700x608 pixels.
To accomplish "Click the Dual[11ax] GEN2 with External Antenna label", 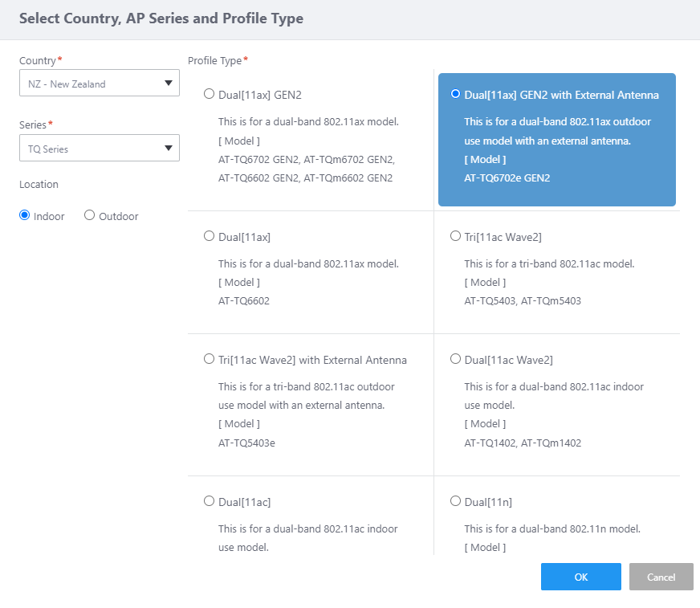I will point(561,95).
